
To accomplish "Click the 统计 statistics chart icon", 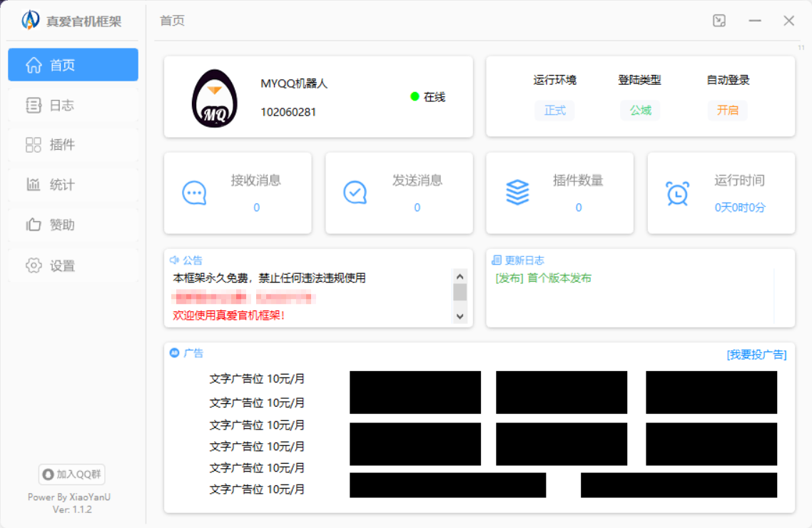I will click(x=34, y=185).
